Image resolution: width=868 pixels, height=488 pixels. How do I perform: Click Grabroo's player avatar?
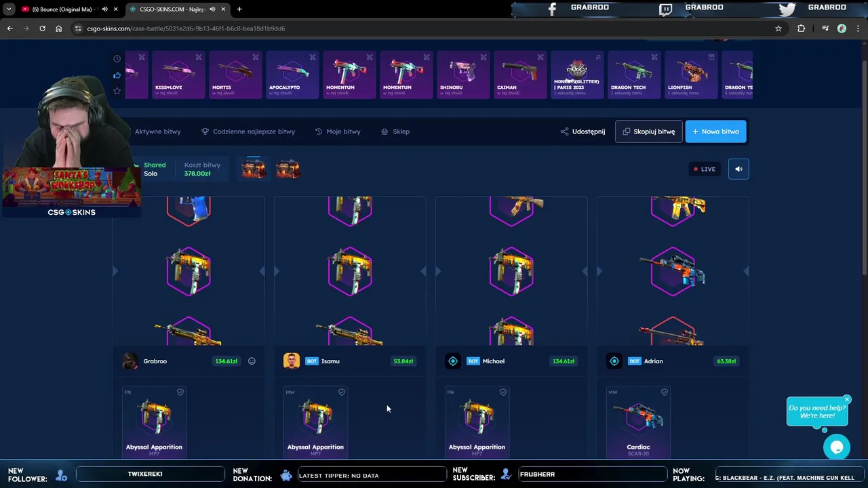point(130,361)
